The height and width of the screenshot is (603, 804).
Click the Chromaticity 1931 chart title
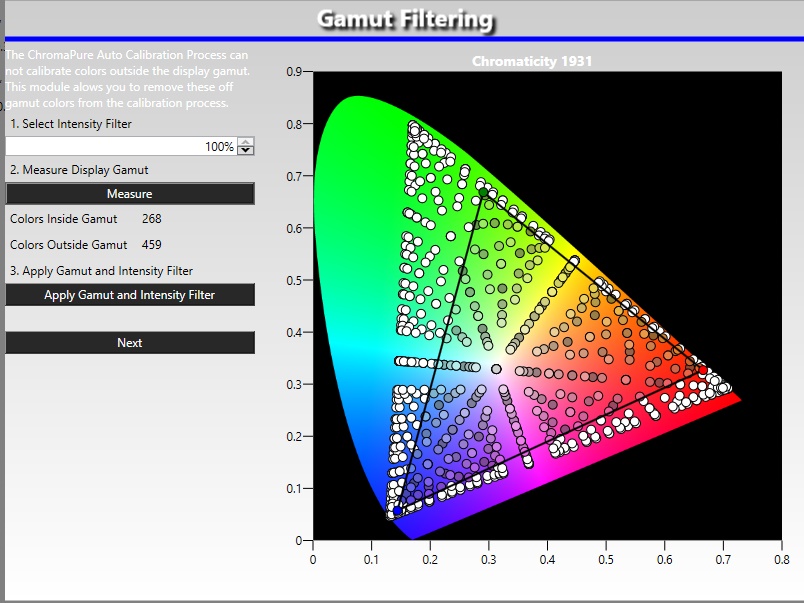532,61
